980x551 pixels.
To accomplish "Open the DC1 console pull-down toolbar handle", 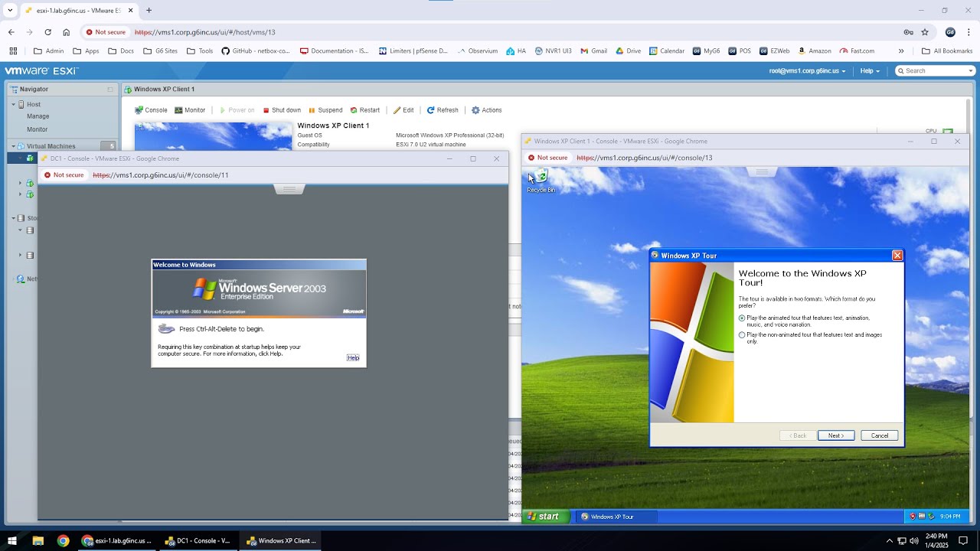I will pyautogui.click(x=289, y=188).
